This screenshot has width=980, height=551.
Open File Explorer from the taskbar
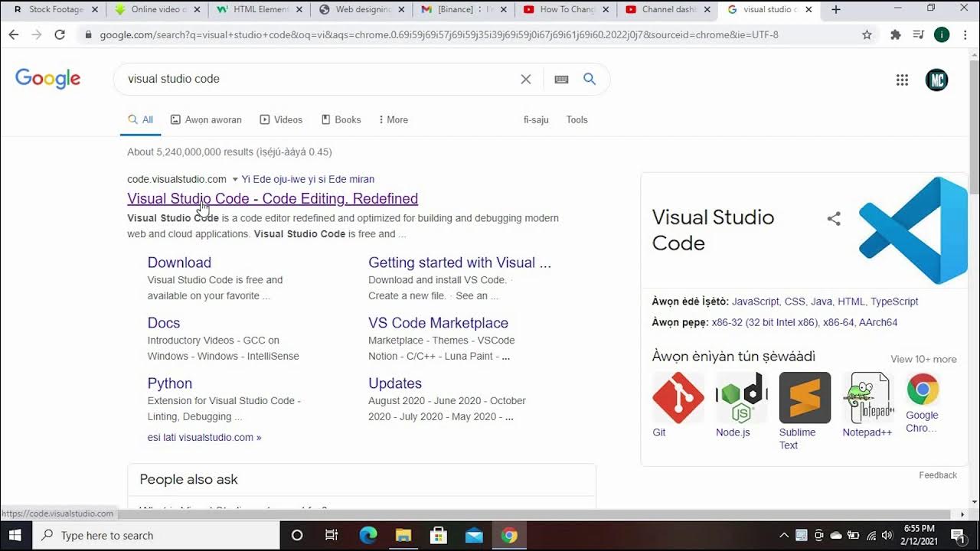pos(403,535)
